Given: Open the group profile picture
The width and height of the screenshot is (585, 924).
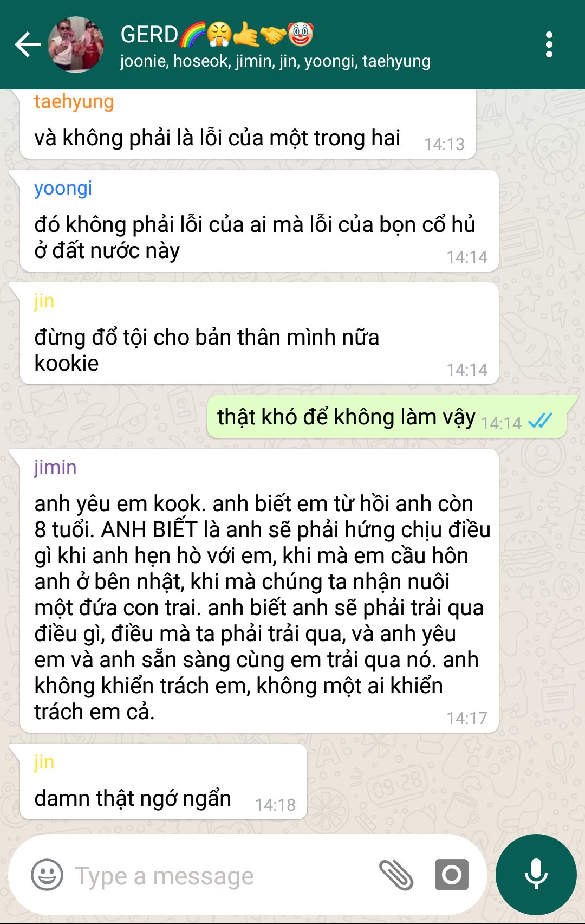Looking at the screenshot, I should [x=76, y=44].
